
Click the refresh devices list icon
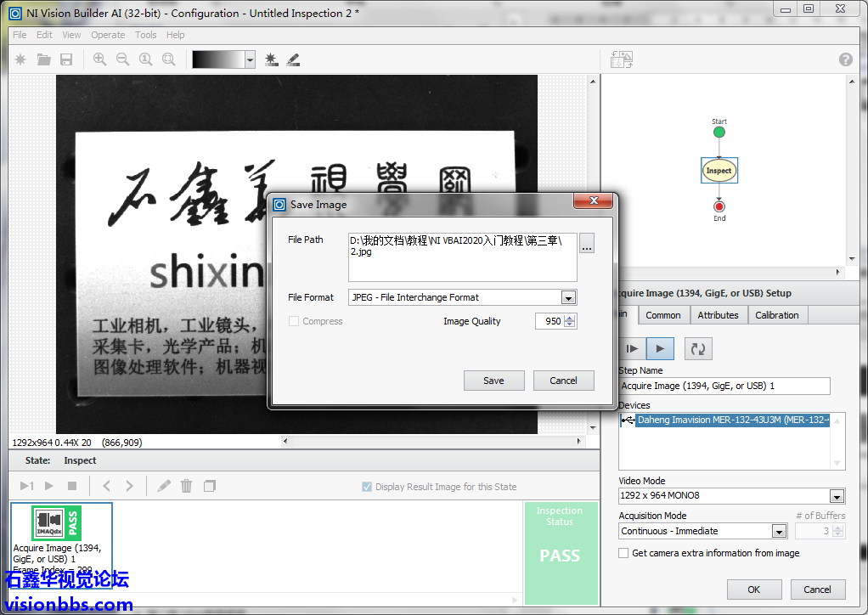[697, 348]
